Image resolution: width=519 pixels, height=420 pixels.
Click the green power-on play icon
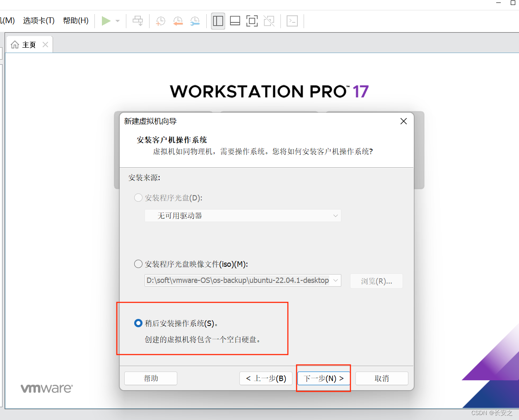(x=106, y=21)
